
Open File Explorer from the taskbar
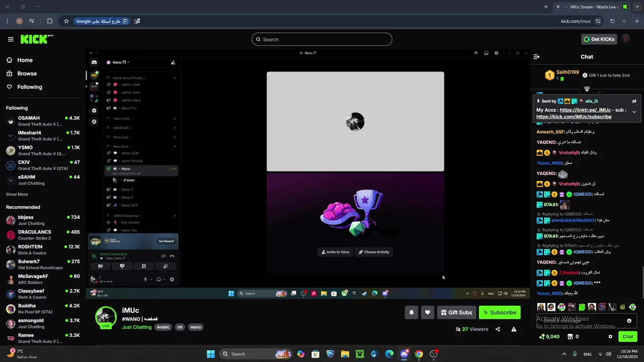coord(345,354)
